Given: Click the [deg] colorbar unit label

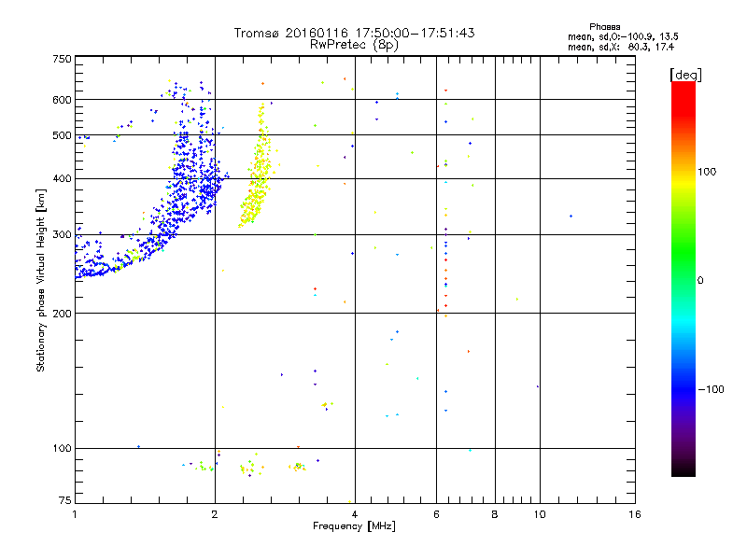Looking at the screenshot, I should click(685, 75).
